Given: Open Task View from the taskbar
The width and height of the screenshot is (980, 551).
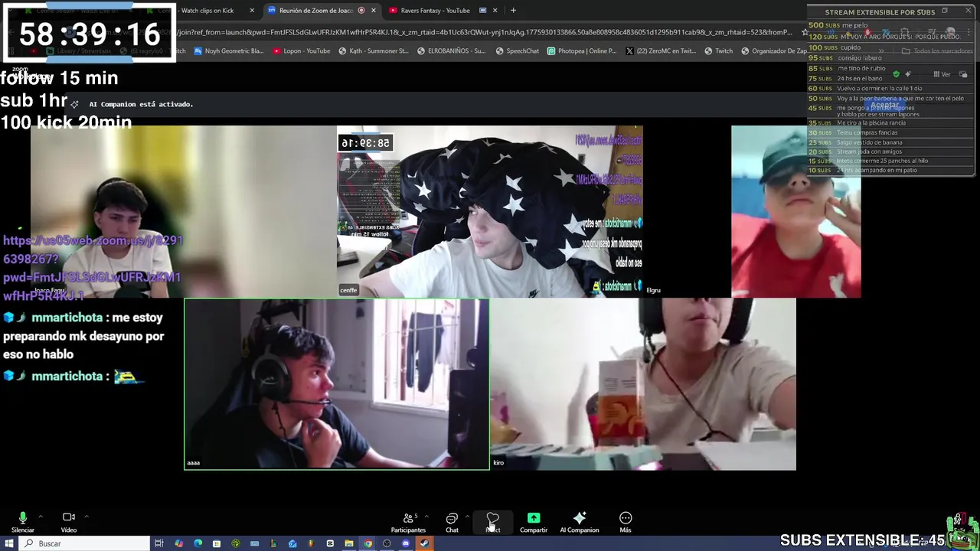Looking at the screenshot, I should coord(159,543).
